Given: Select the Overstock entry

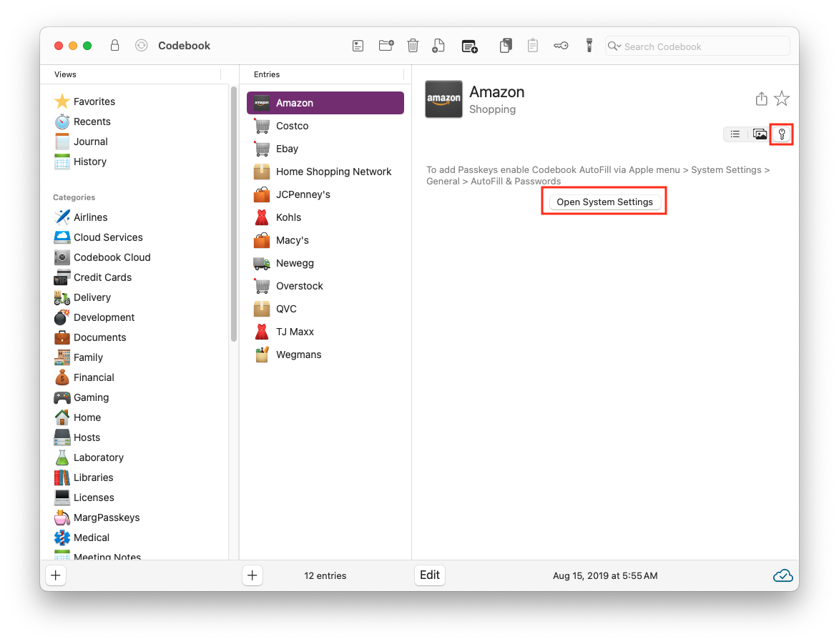Looking at the screenshot, I should coord(325,286).
